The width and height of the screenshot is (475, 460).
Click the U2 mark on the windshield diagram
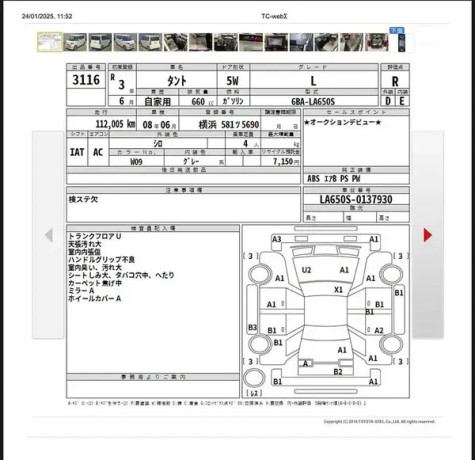click(306, 270)
